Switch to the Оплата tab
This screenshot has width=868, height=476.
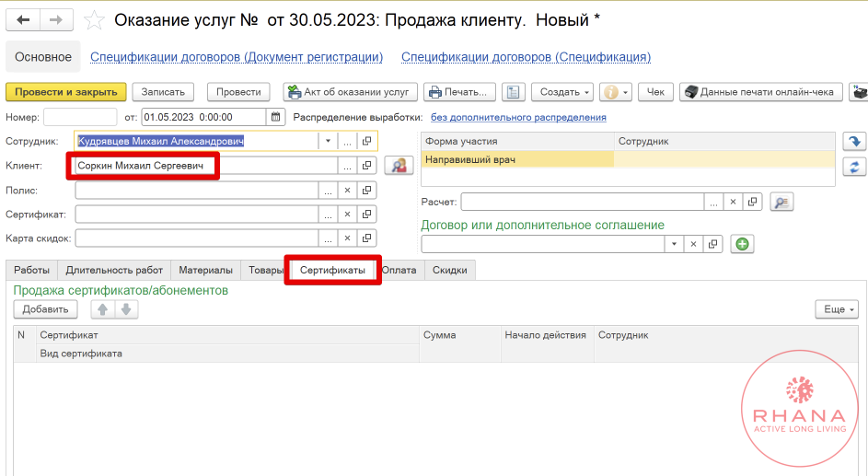pyautogui.click(x=399, y=270)
